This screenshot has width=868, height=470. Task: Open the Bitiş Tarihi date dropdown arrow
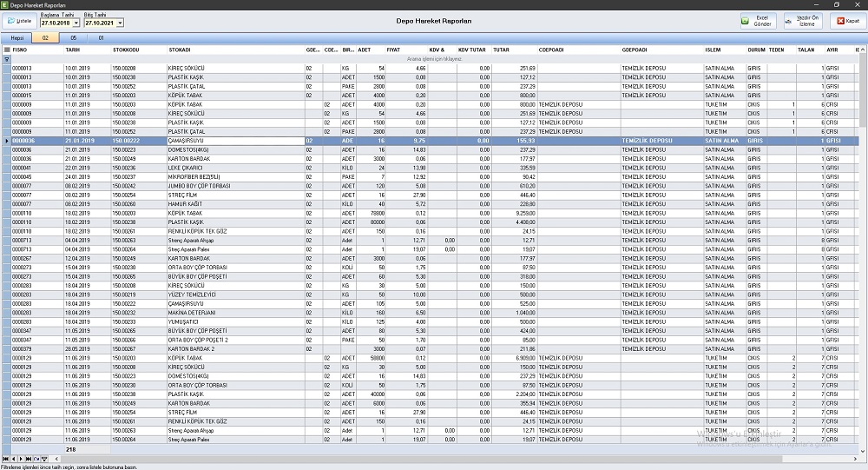pyautogui.click(x=120, y=23)
